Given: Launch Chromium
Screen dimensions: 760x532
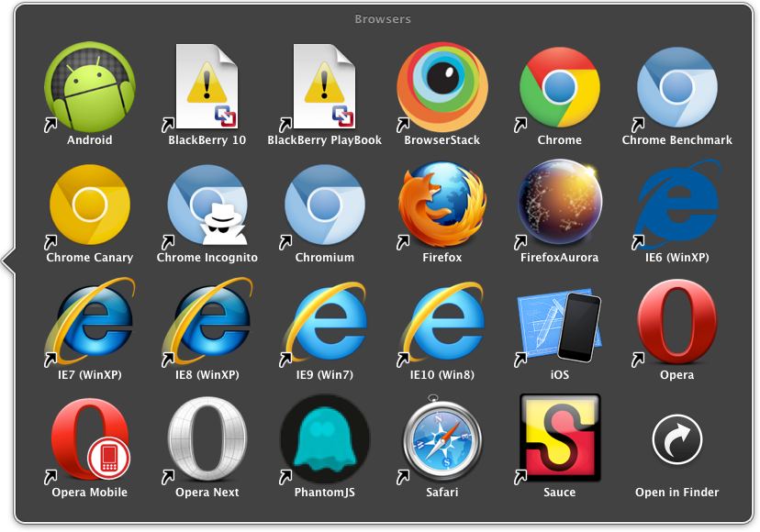Looking at the screenshot, I should click(x=323, y=205).
